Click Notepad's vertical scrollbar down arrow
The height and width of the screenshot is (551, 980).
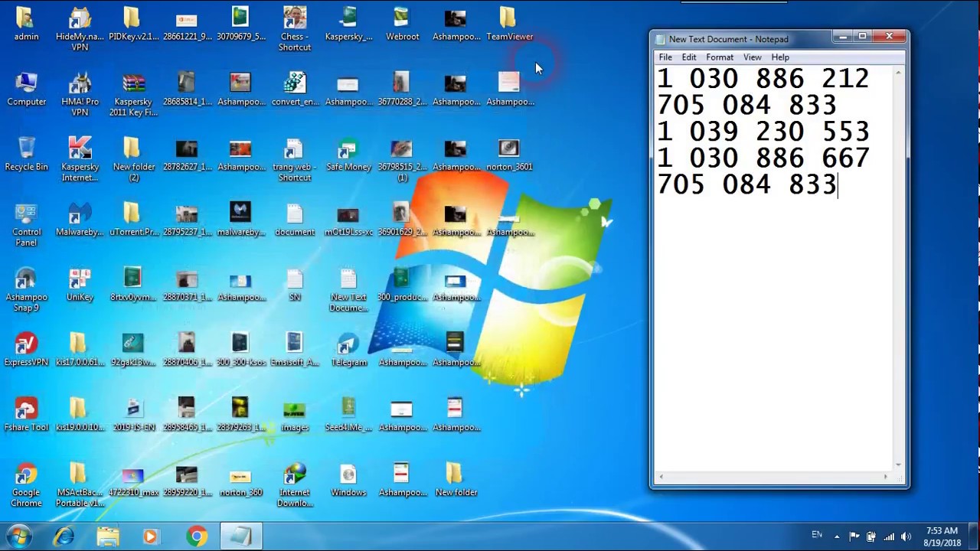click(899, 465)
